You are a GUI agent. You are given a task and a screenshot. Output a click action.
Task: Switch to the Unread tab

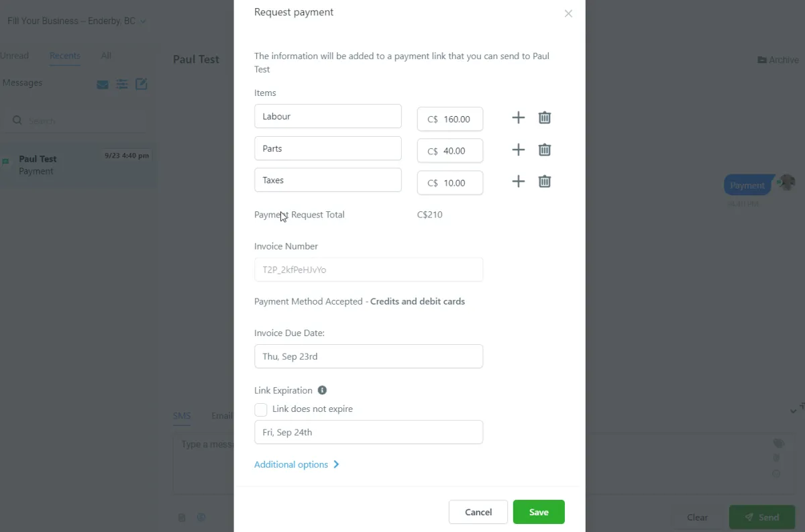point(14,56)
